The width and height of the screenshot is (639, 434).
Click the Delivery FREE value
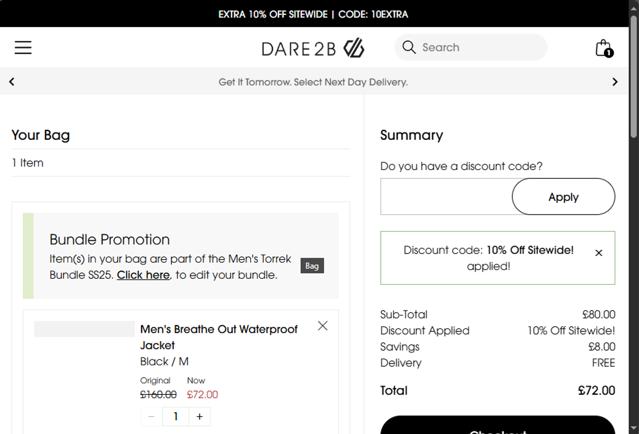604,363
